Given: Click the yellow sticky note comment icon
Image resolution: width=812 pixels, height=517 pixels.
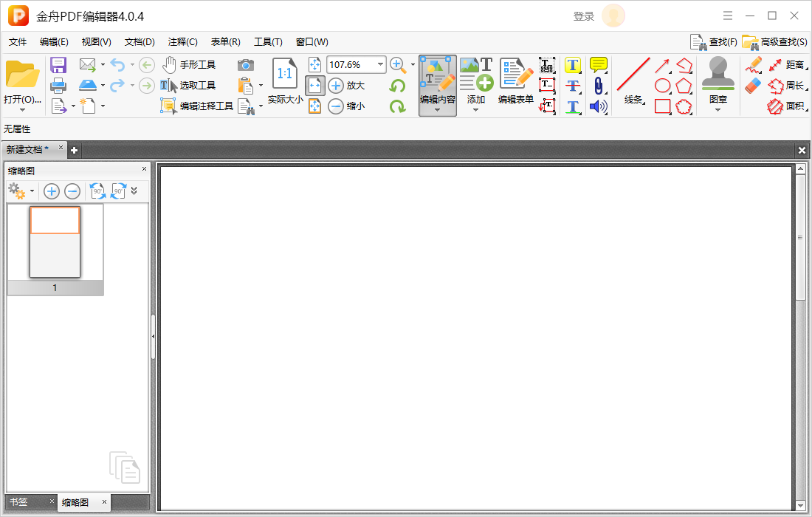Looking at the screenshot, I should (x=598, y=65).
